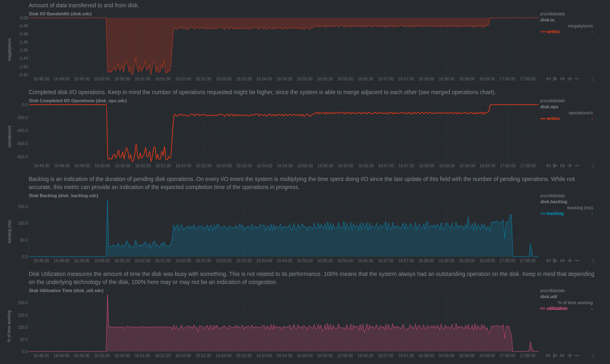
Task: Reset the Disk Utilization Time chart via play icon
Action: [555, 356]
